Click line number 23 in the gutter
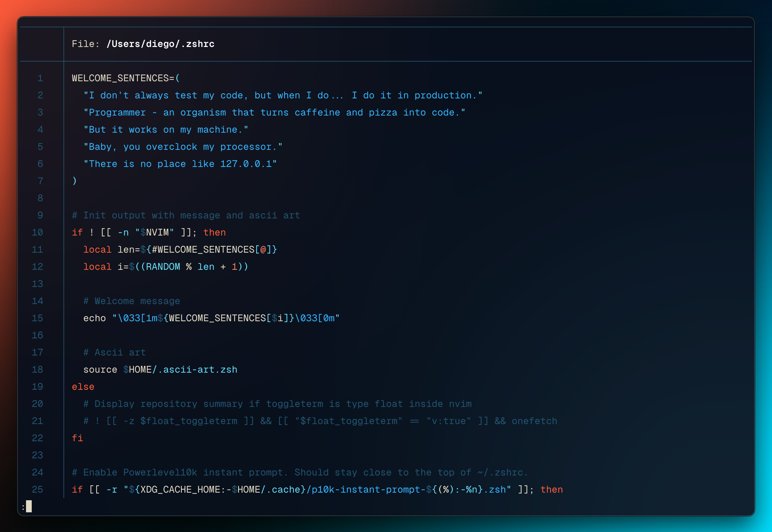The height and width of the screenshot is (532, 772). [37, 455]
